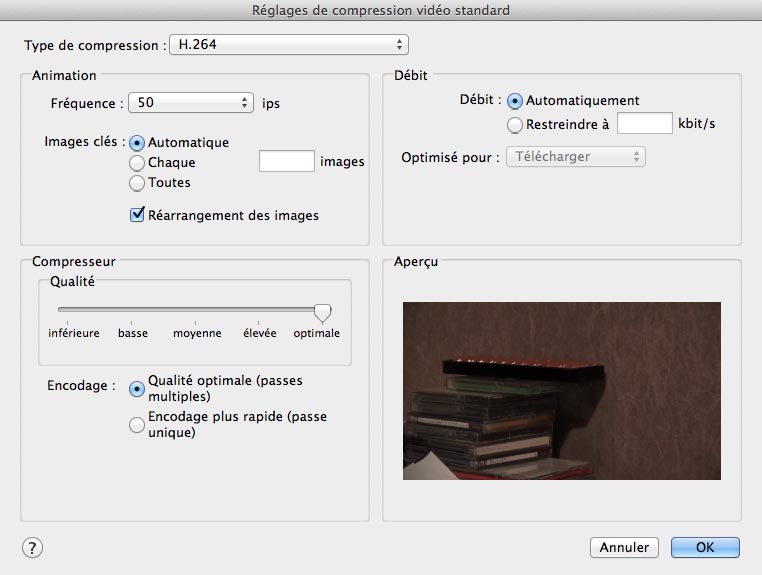Screen dimensions: 762x575
Task: Select Encodage plus rapide (passe unique)
Action: click(137, 425)
